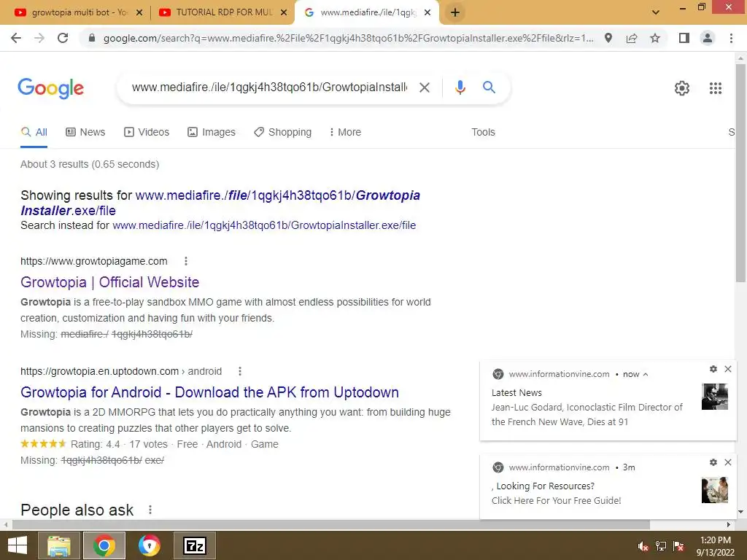Click the 'About 3 results' stats text

[90, 164]
